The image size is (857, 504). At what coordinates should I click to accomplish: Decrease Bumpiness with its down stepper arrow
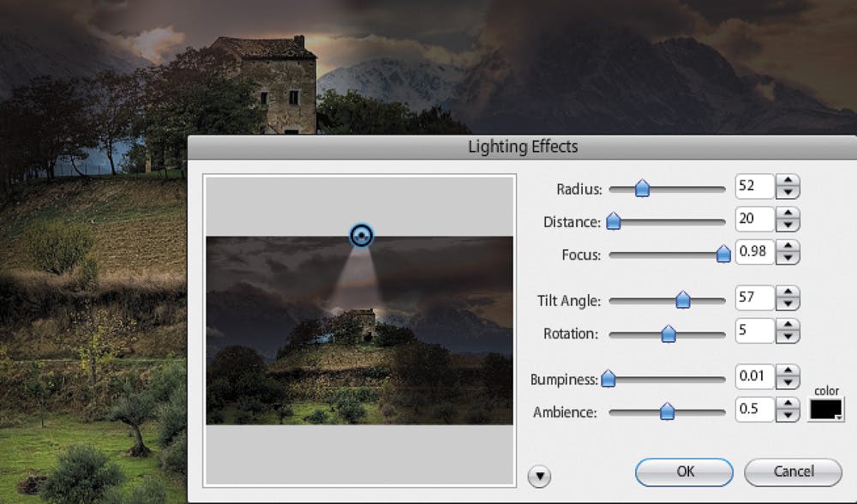click(x=788, y=382)
